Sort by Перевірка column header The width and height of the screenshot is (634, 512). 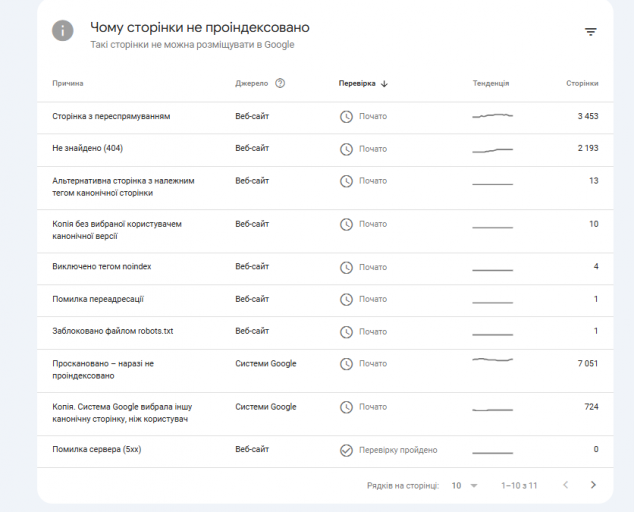coord(357,83)
